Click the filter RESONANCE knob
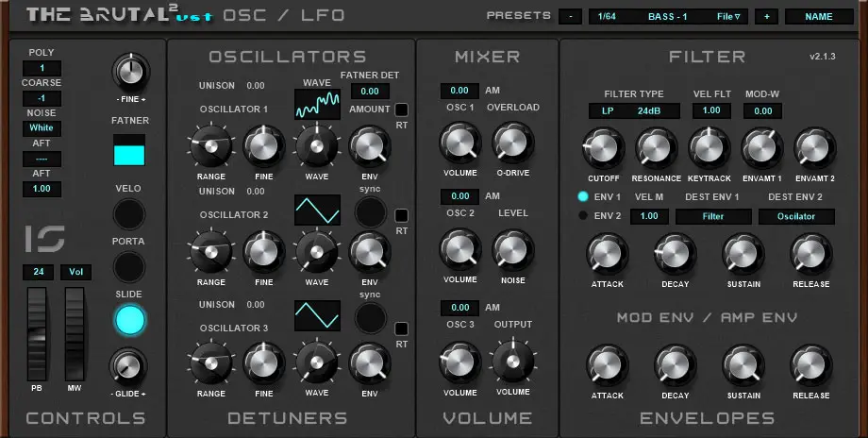868x438 pixels. coord(657,148)
